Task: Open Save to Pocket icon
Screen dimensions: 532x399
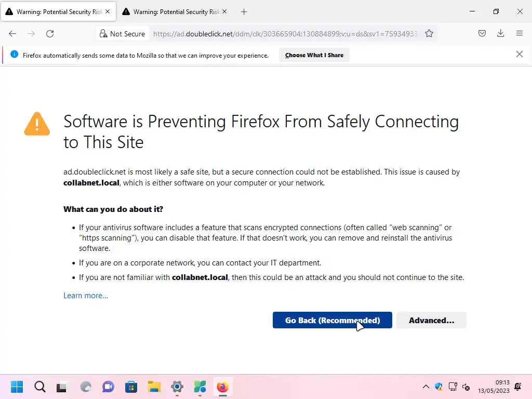Action: [482, 34]
